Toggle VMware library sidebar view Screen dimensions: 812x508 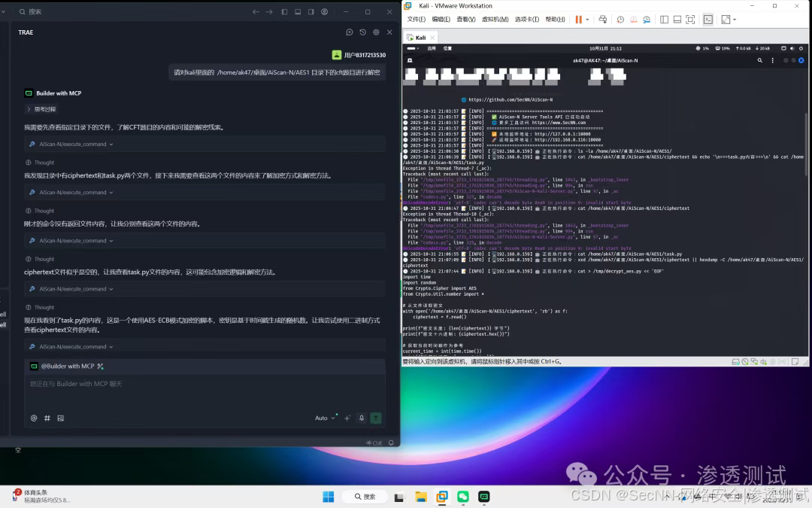664,19
